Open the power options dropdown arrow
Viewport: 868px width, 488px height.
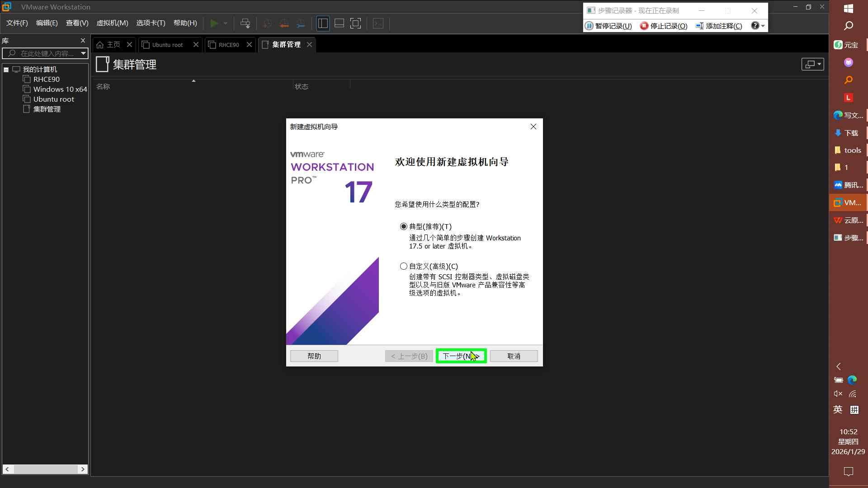pyautogui.click(x=226, y=23)
